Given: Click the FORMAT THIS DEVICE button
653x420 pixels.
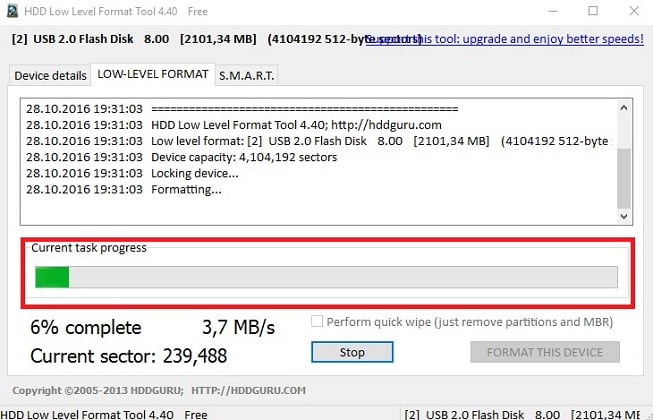Looking at the screenshot, I should pyautogui.click(x=545, y=352).
